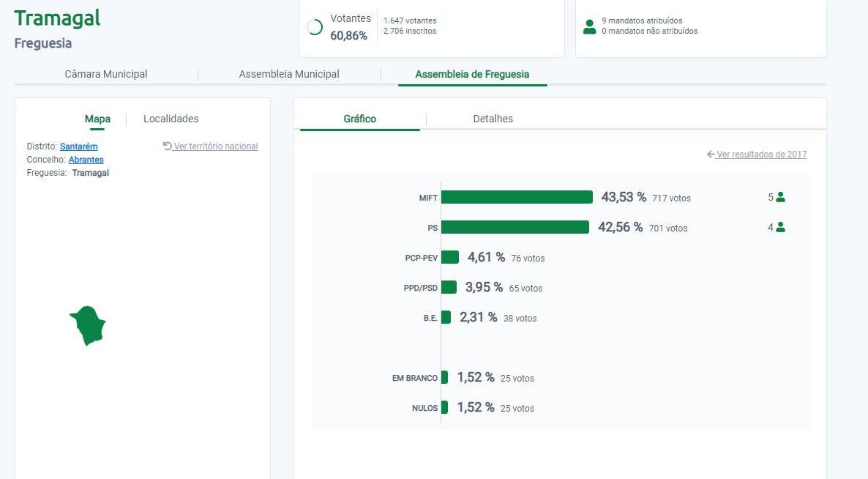Click the left arrow icon before Ver resultados de 2017
This screenshot has width=868, height=479.
[x=710, y=155]
